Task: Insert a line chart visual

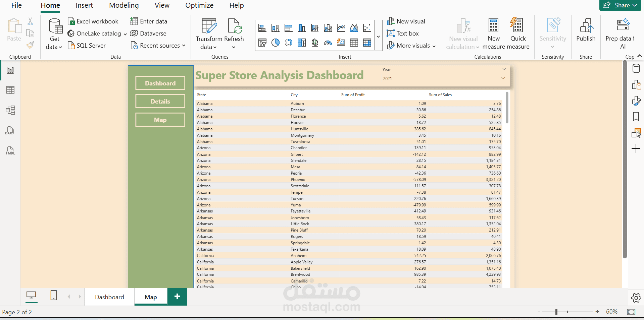Action: [341, 28]
